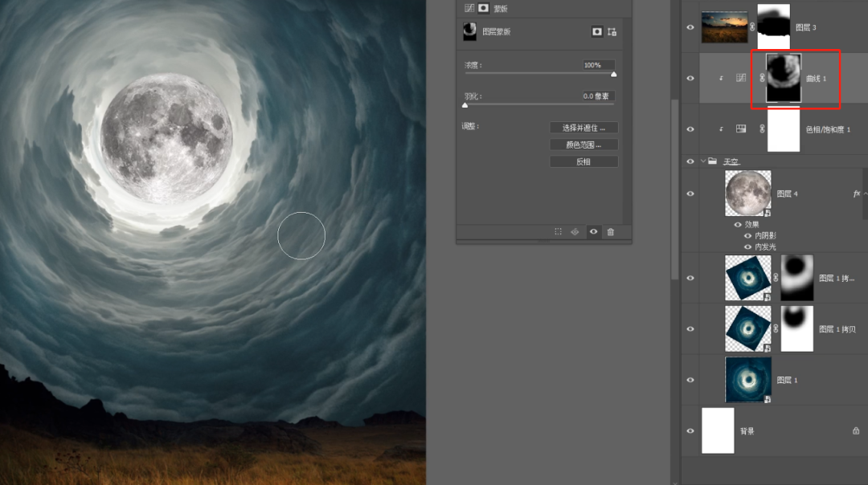Screen dimensions: 868x485
Task: Collapse the 天空 layer group
Action: tap(702, 161)
